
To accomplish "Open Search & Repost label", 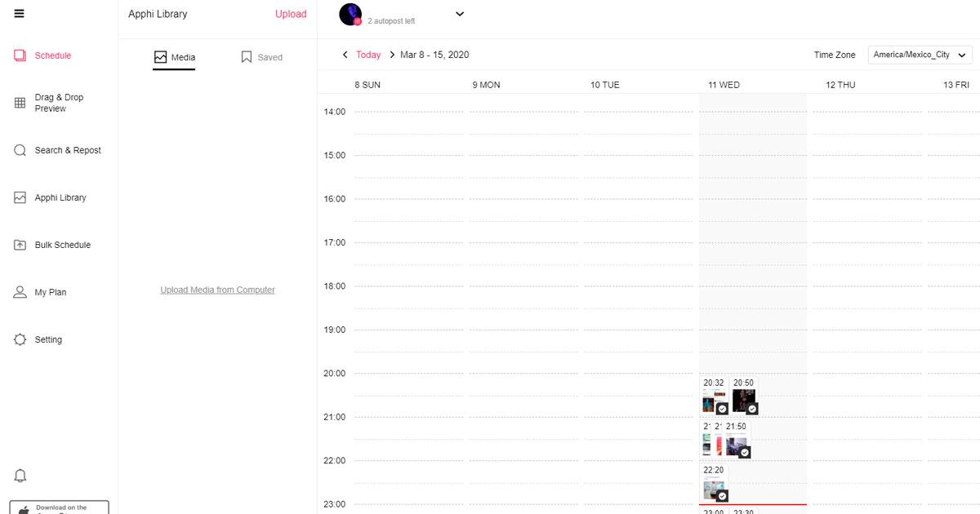I will pos(68,150).
